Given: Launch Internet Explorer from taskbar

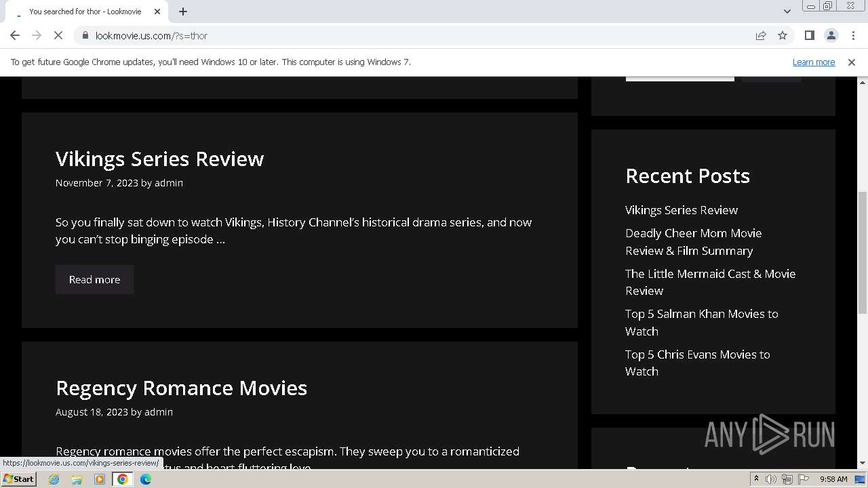Looking at the screenshot, I should tap(54, 479).
